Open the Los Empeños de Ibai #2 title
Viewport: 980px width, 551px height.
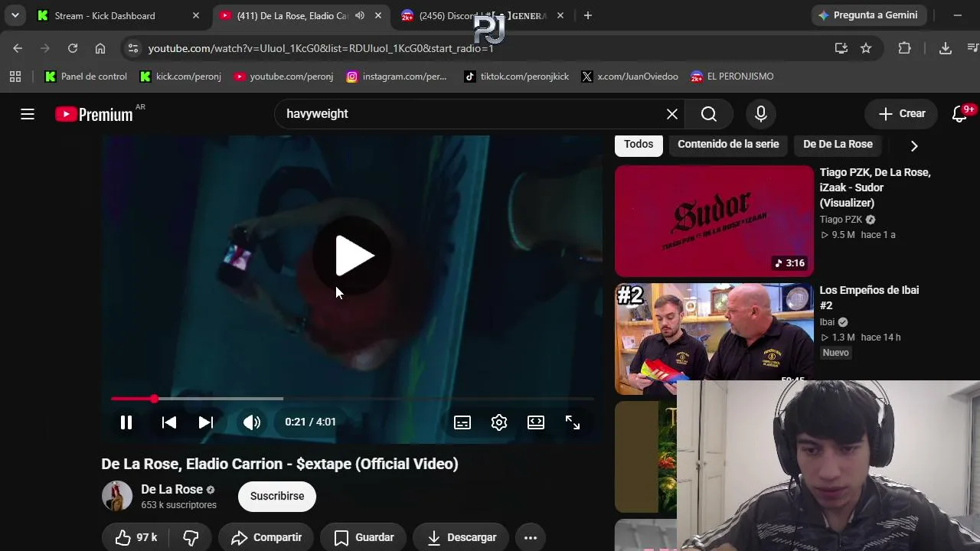pos(869,298)
